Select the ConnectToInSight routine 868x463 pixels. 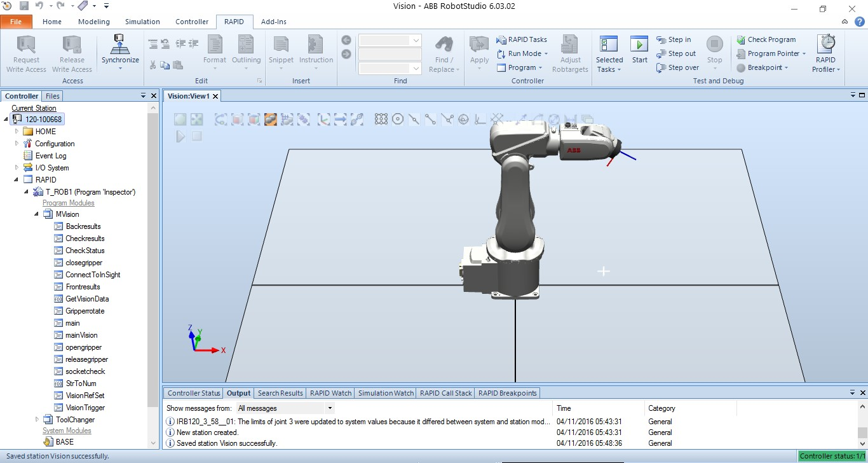pos(93,275)
